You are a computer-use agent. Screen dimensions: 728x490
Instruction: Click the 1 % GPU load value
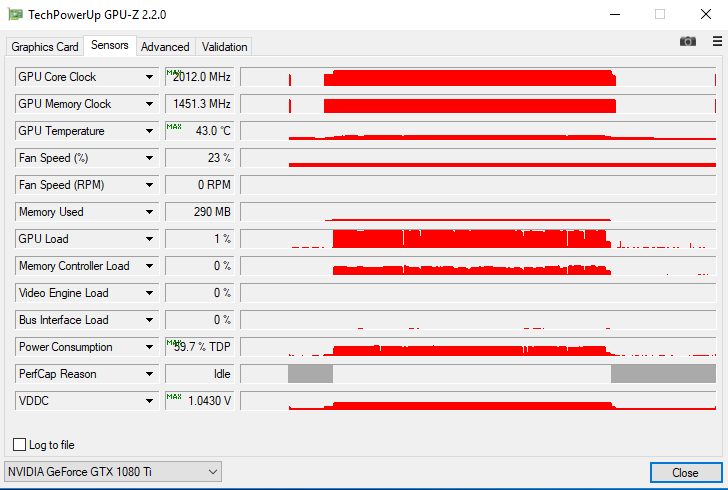200,239
